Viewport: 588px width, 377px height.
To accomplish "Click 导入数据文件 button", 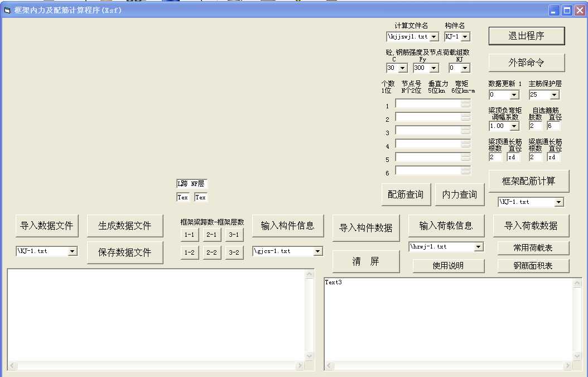I will (x=47, y=226).
